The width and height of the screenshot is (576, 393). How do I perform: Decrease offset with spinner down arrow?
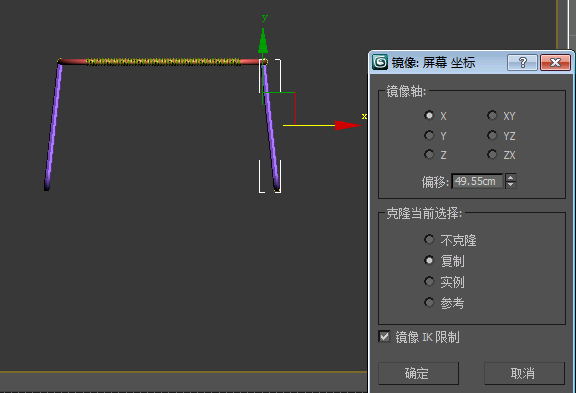pos(511,185)
